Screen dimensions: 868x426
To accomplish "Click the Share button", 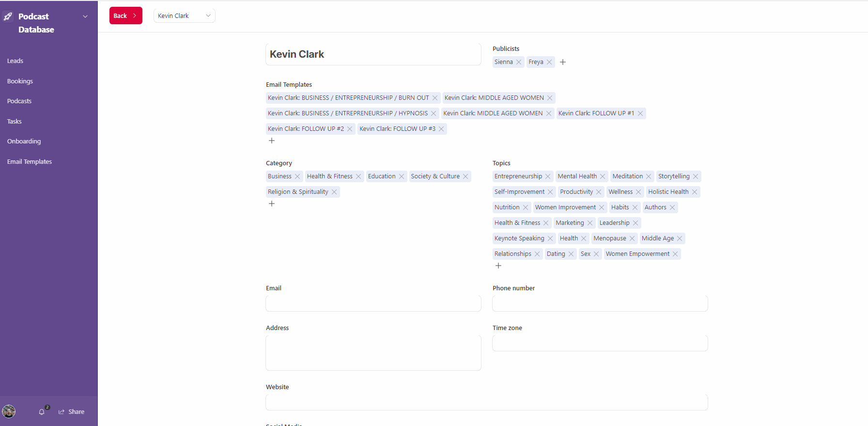I will point(72,412).
